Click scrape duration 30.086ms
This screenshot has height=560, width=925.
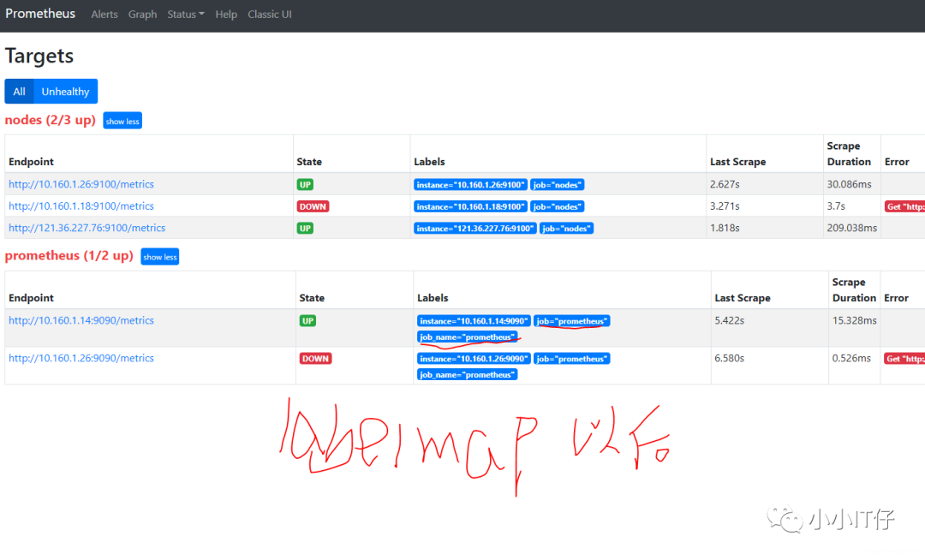[x=849, y=184]
